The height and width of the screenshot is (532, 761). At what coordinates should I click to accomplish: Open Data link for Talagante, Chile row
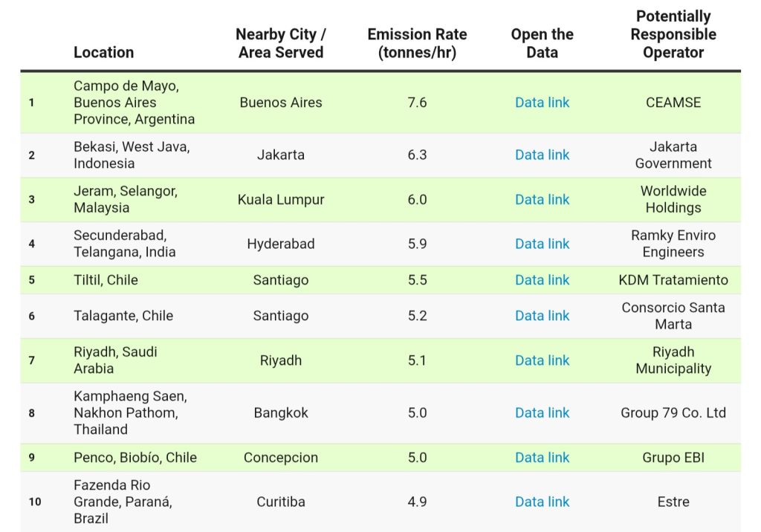point(542,316)
